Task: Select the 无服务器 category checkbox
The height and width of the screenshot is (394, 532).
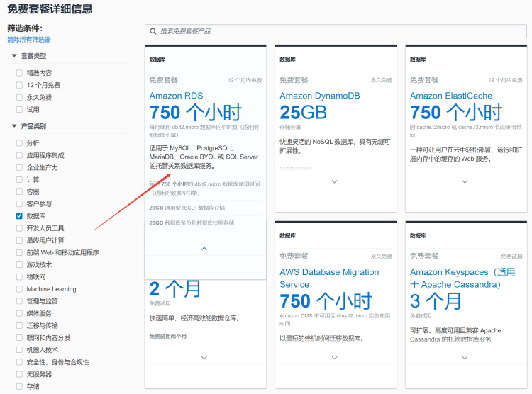Action: [x=19, y=374]
